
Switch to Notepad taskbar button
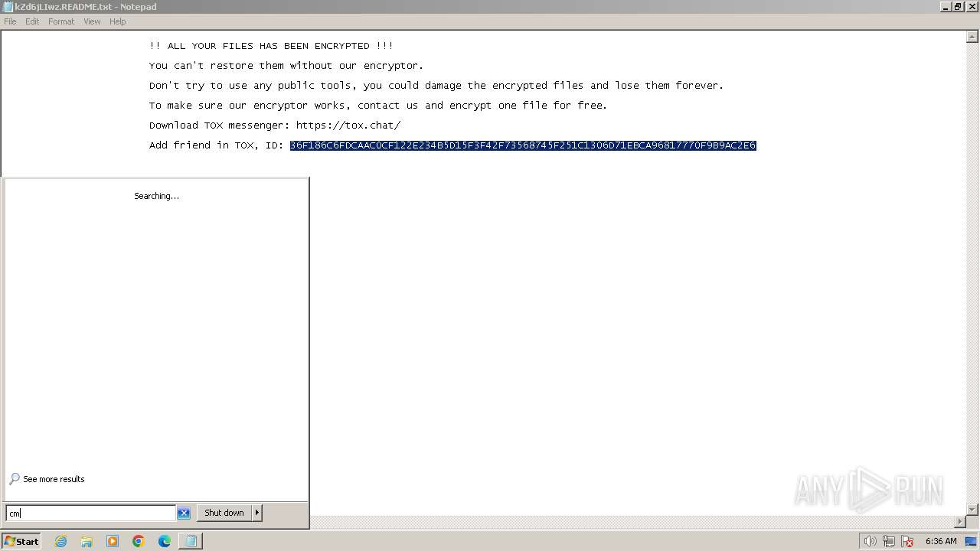pyautogui.click(x=191, y=541)
